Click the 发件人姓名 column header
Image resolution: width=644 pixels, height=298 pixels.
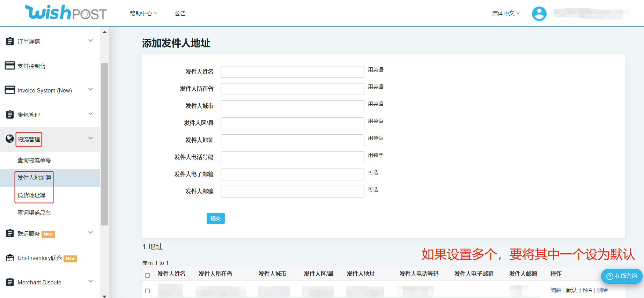point(171,274)
